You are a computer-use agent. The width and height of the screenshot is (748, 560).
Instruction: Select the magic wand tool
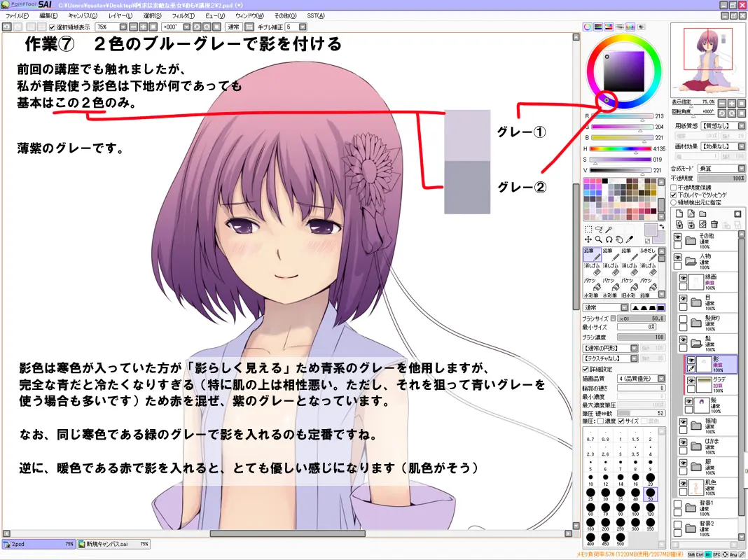click(609, 229)
